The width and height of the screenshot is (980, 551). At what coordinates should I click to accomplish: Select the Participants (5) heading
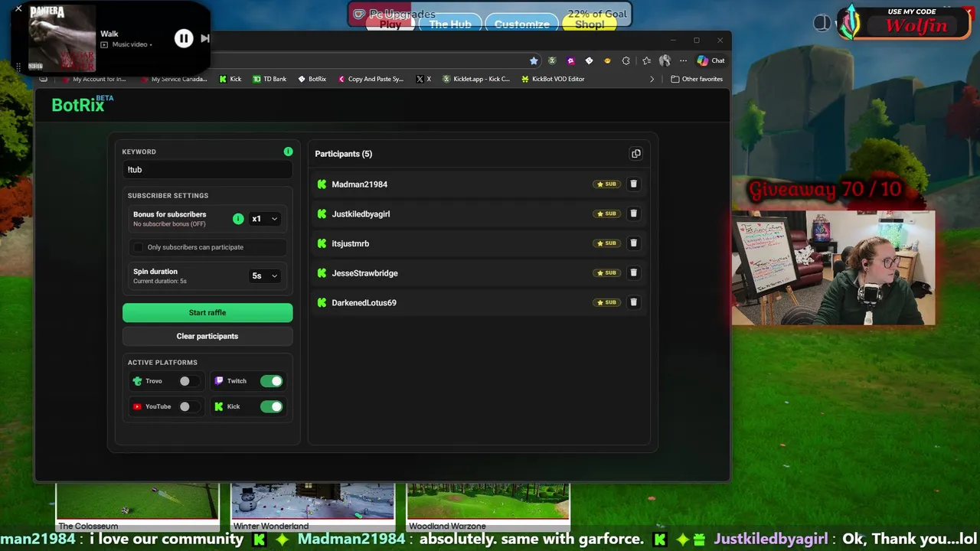343,154
